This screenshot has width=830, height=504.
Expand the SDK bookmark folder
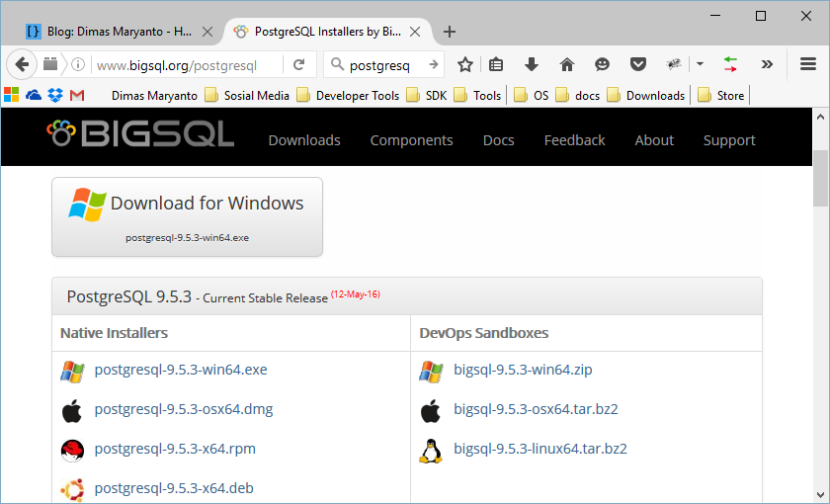coord(427,95)
